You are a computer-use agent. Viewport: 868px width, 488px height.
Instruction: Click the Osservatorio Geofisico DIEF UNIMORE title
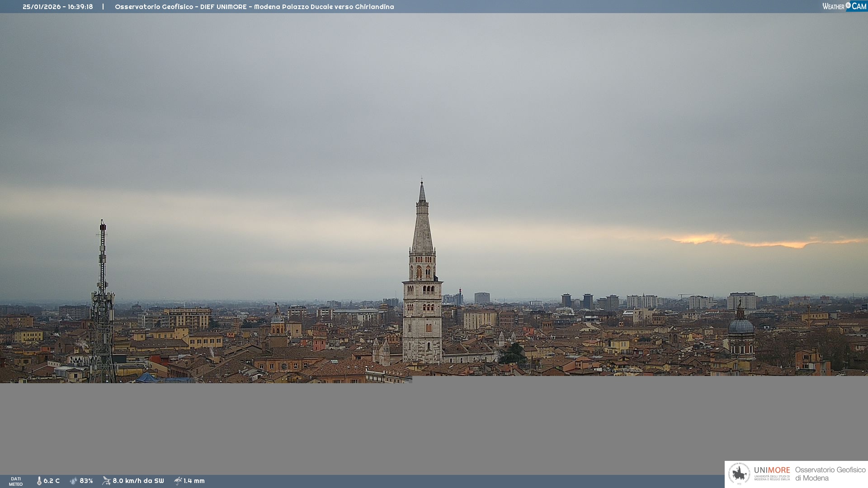[x=254, y=7]
